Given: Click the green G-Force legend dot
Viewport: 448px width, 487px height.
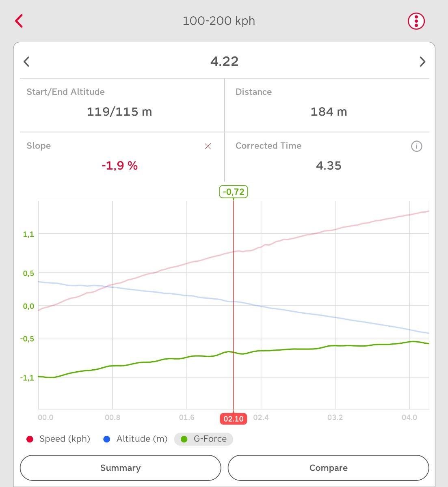Looking at the screenshot, I should click(184, 439).
